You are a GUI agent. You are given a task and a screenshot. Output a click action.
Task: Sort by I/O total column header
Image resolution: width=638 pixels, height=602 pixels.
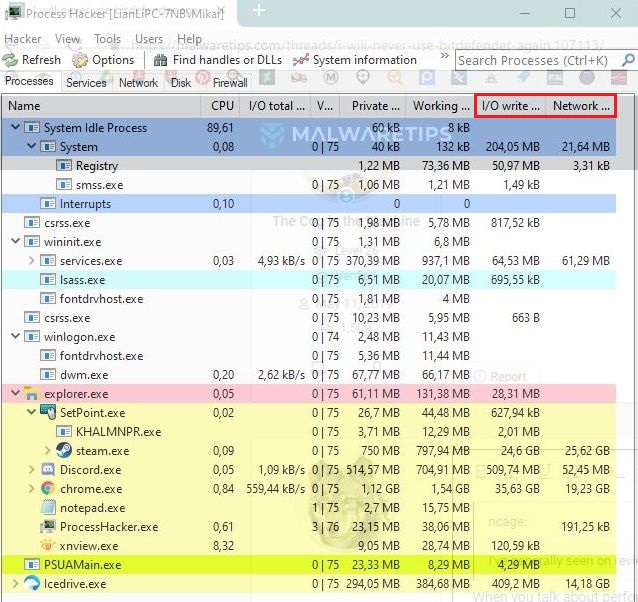[275, 106]
